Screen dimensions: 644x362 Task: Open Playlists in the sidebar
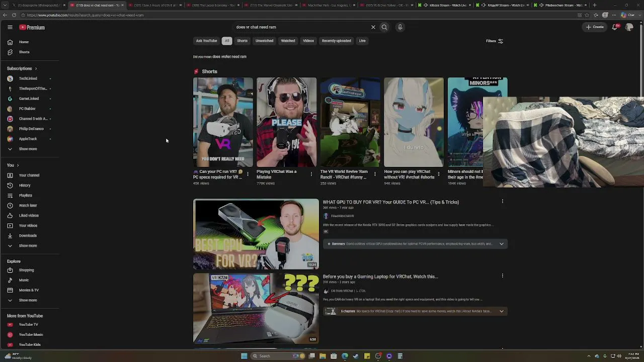(x=26, y=196)
